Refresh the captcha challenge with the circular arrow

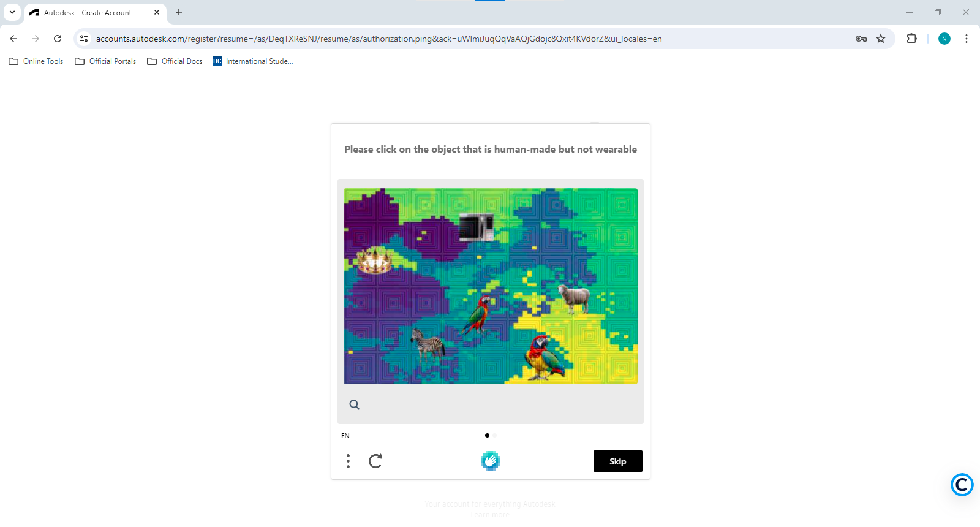[375, 461]
